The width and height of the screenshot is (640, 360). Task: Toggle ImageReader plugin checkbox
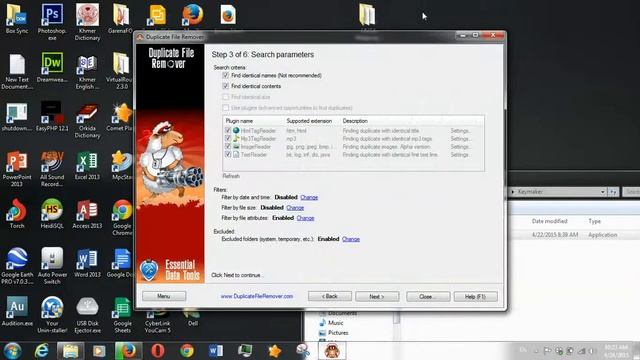228,147
